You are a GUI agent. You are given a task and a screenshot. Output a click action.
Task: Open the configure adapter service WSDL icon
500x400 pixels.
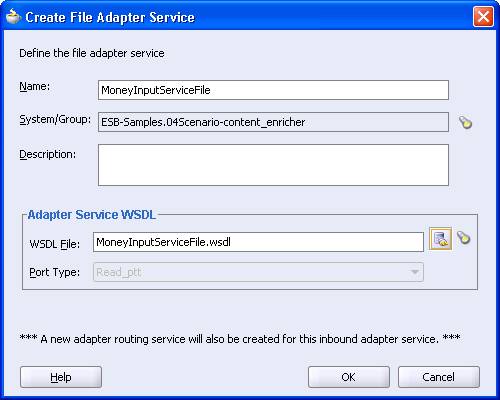440,238
